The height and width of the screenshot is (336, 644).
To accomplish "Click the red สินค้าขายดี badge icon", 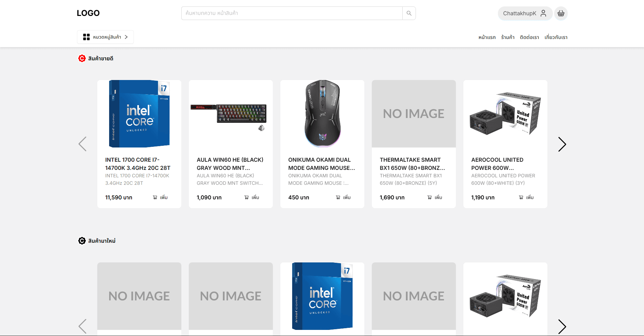I will coord(82,58).
